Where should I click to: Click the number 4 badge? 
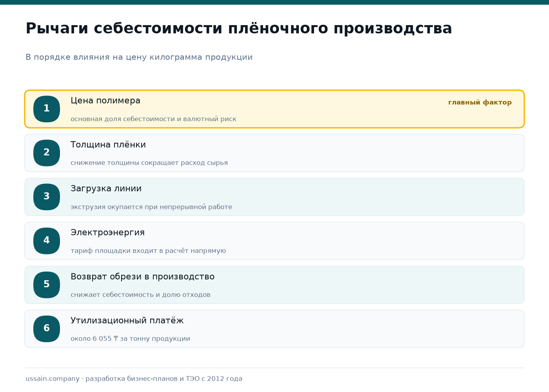[47, 241]
